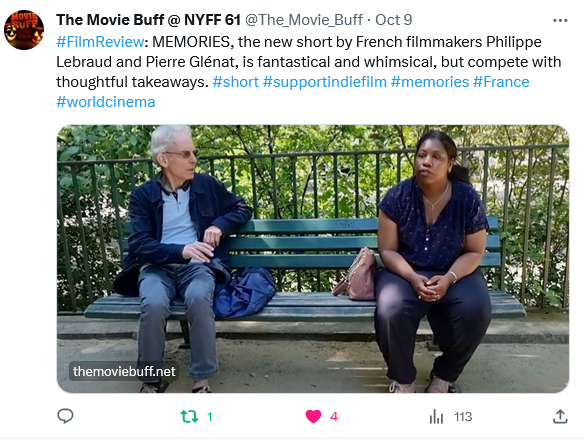
Task: Open the #memories hashtag
Action: click(430, 82)
